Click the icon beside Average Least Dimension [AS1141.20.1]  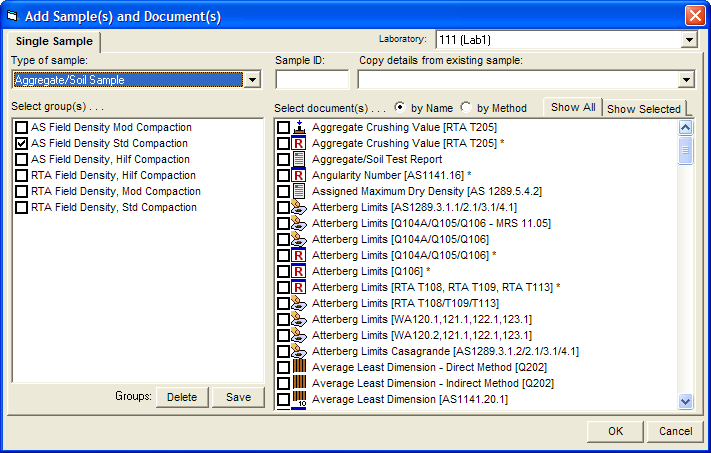pyautogui.click(x=298, y=400)
